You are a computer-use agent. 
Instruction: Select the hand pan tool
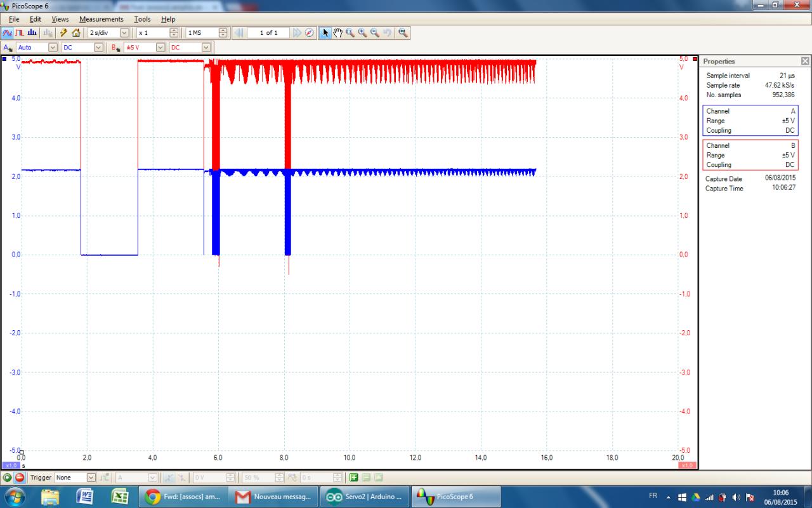pos(337,32)
